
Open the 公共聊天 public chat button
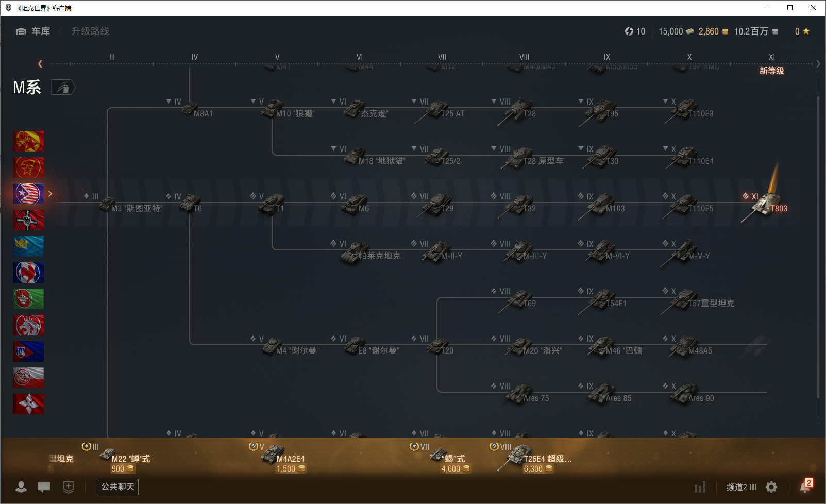click(x=117, y=486)
